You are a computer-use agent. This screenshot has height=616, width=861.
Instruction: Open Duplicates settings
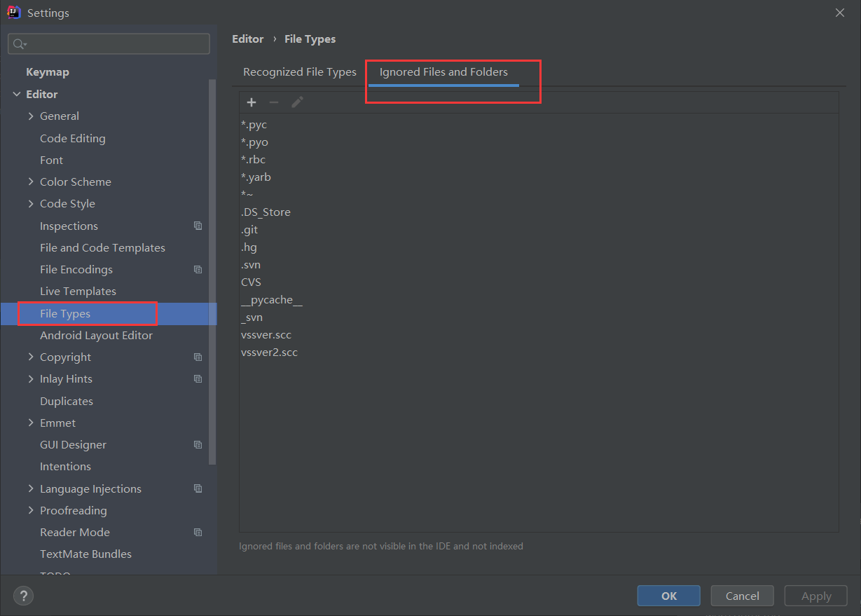point(67,401)
